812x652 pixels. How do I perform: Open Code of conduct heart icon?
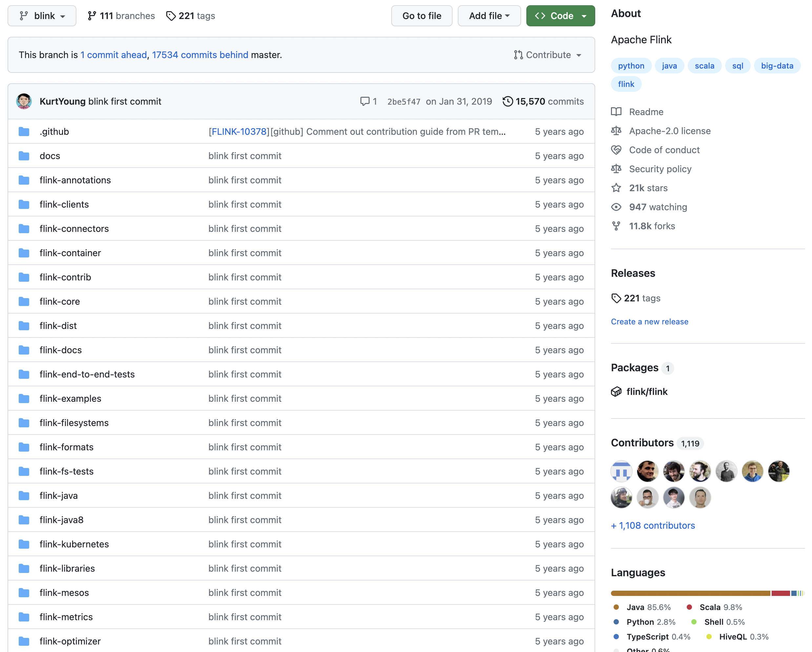coord(616,150)
